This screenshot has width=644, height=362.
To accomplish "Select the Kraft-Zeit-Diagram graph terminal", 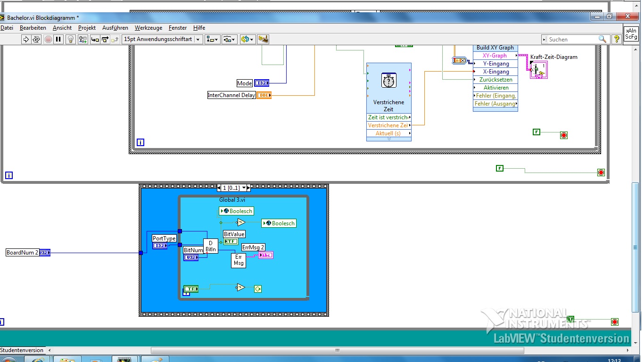I will click(x=538, y=70).
